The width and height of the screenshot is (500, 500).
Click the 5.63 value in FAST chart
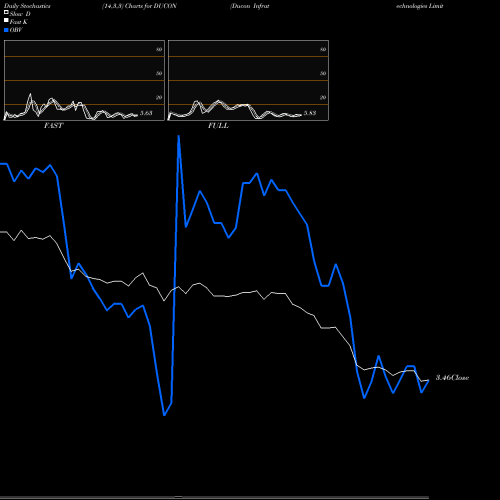[146, 113]
